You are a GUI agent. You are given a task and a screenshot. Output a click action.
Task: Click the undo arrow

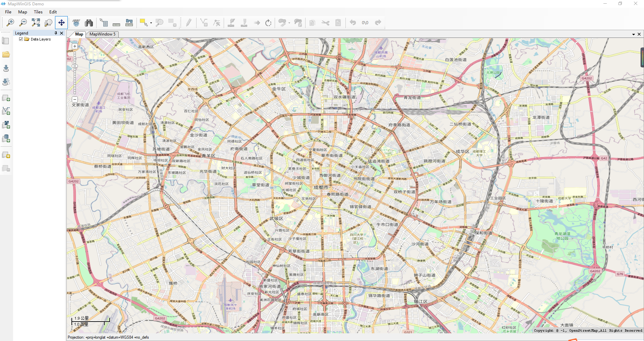[x=353, y=23]
